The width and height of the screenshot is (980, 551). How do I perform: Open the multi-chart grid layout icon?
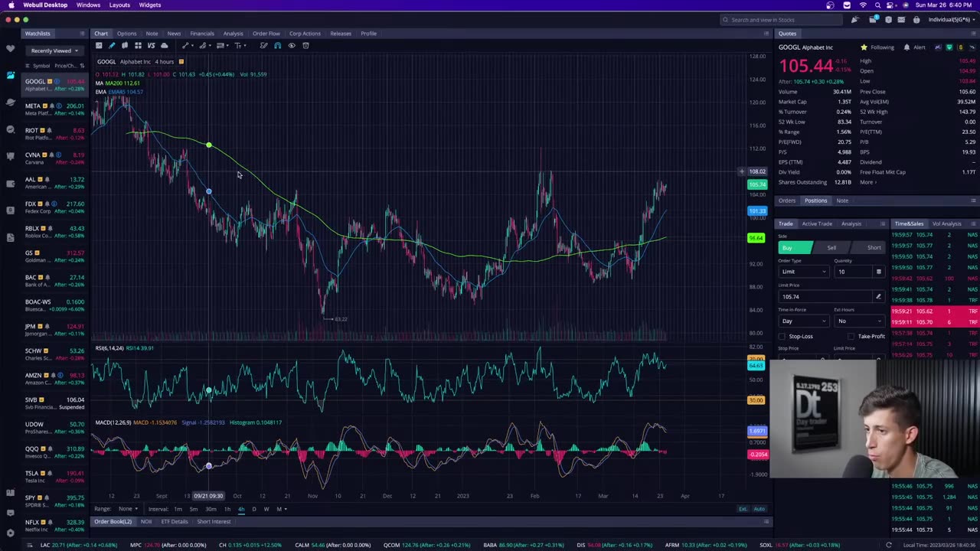(138, 46)
